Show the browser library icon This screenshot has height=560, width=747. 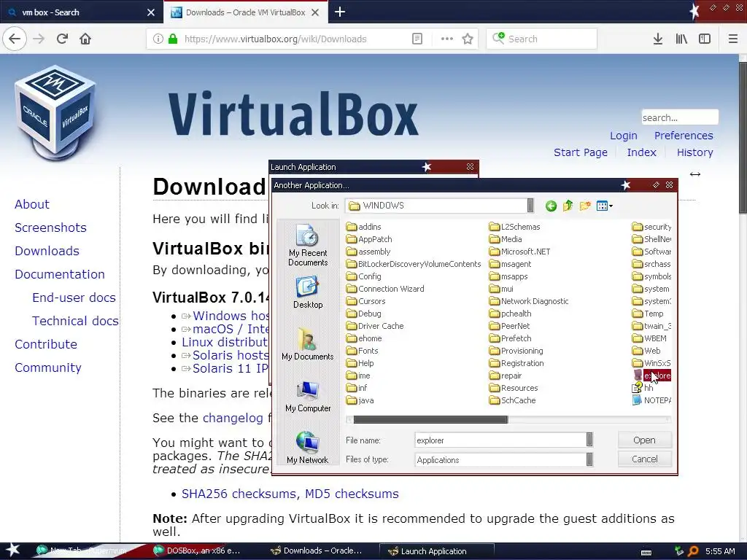[681, 39]
